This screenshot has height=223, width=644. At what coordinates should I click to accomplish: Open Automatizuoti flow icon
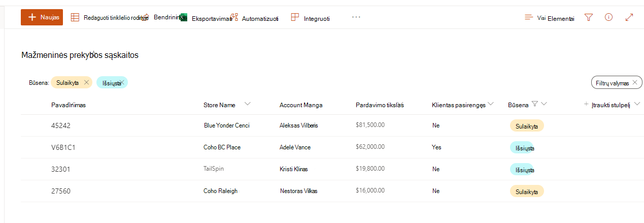click(234, 17)
